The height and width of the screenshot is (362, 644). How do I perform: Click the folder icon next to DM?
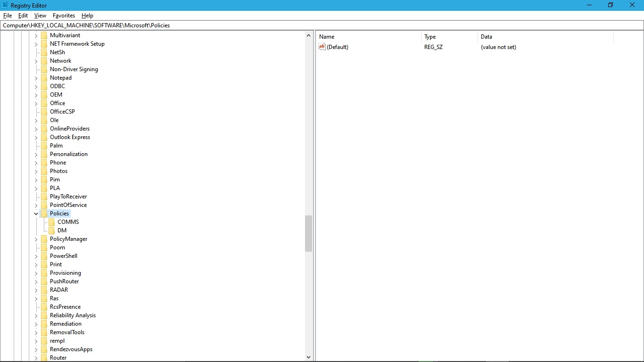click(51, 230)
